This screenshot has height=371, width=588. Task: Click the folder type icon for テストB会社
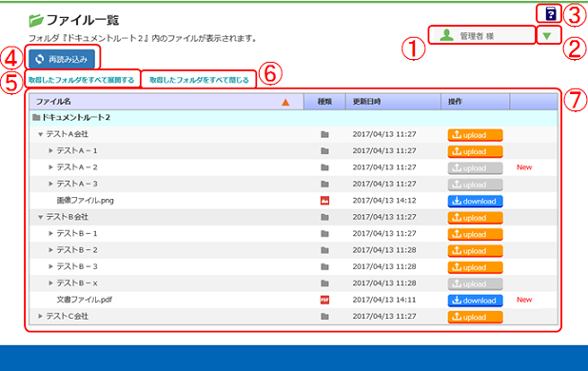(x=324, y=217)
